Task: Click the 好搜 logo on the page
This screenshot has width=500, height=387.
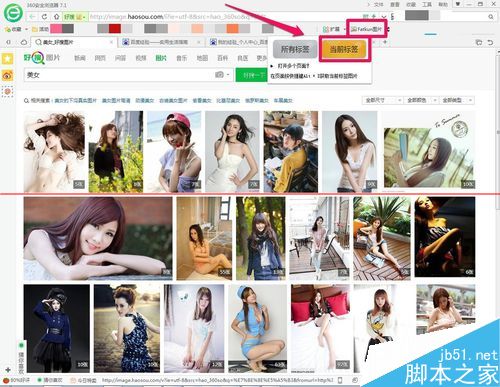Action: click(x=41, y=58)
